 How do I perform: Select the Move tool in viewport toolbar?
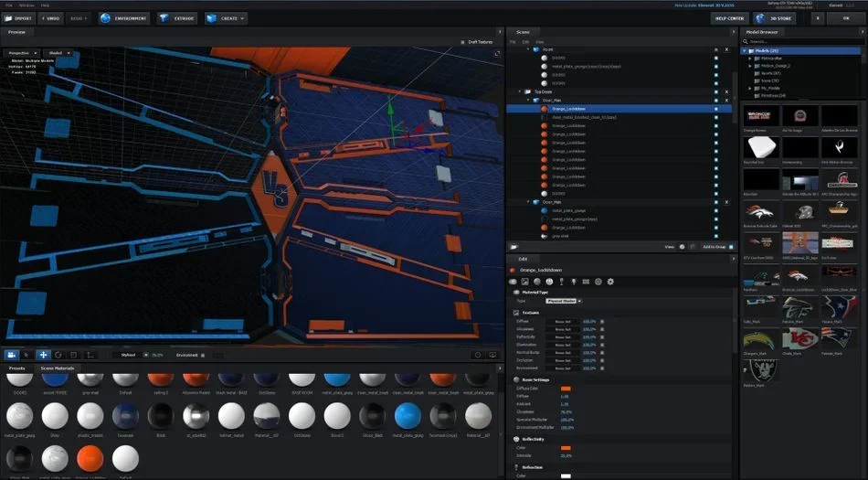43,355
